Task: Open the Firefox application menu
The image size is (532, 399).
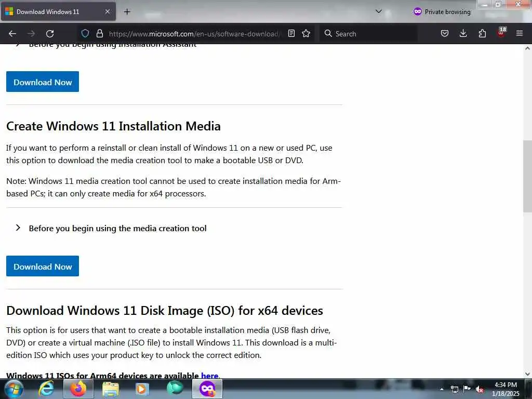Action: 520,33
